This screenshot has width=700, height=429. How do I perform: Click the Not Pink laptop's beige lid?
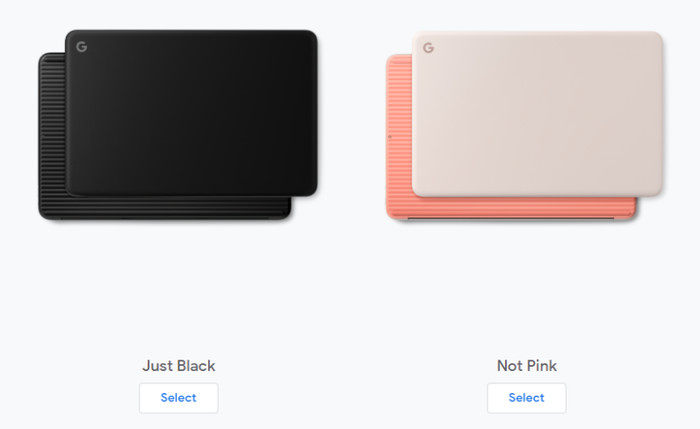point(537,114)
